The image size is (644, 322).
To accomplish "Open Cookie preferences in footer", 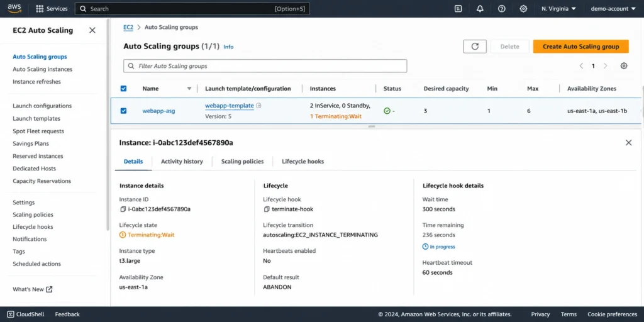I will pyautogui.click(x=613, y=314).
